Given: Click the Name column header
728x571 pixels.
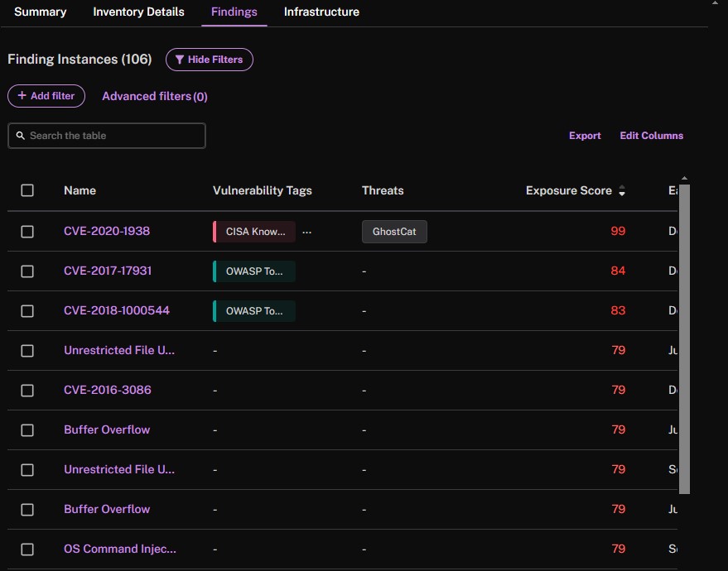Looking at the screenshot, I should pos(80,190).
